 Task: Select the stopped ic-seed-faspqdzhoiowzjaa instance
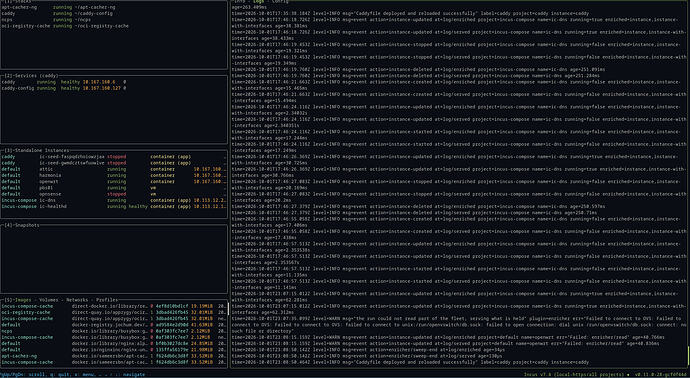pos(114,157)
